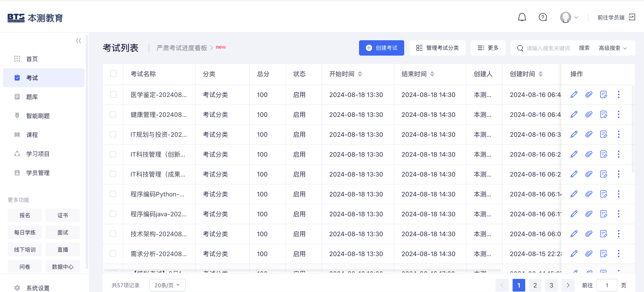Click grading sheet icon for 程序编码java exam

point(604,214)
